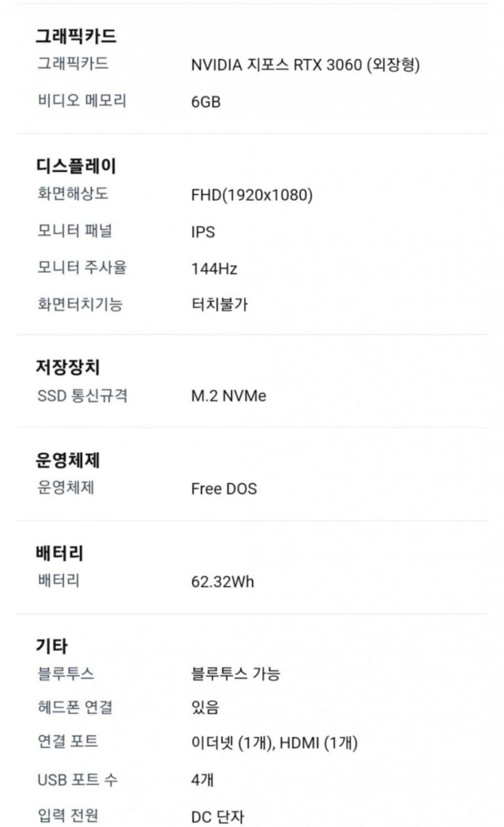This screenshot has height=827, width=504.
Task: Click the 기타 section heading
Action: [52, 646]
